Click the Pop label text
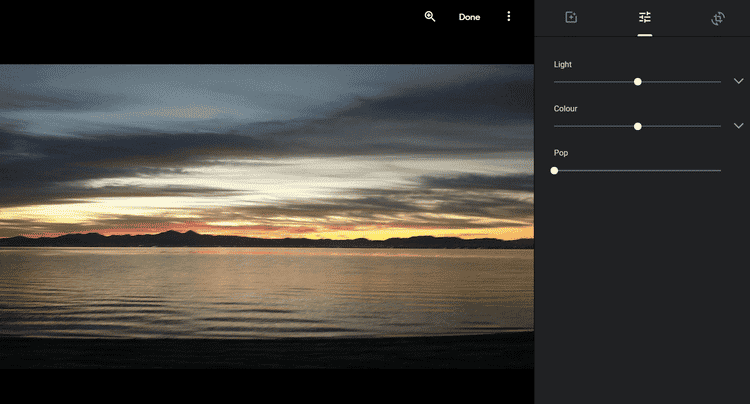This screenshot has height=404, width=750. click(x=561, y=152)
